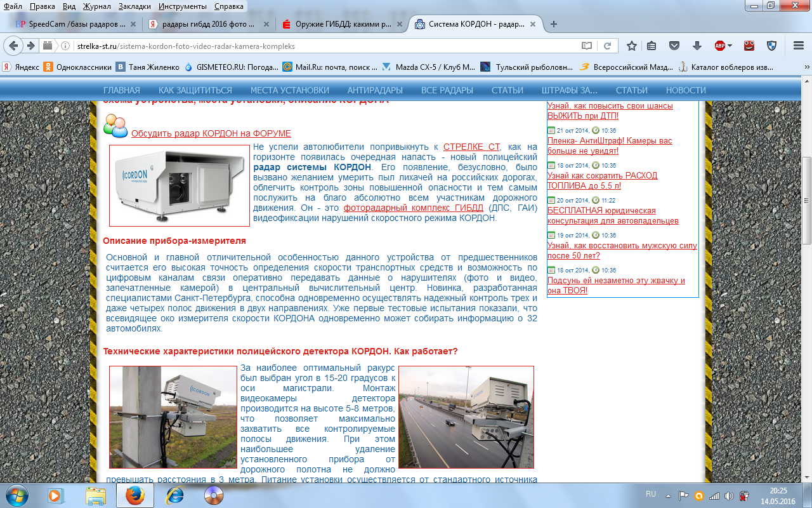This screenshot has height=508, width=812.
Task: Bookmark this page with the star icon
Action: click(632, 46)
